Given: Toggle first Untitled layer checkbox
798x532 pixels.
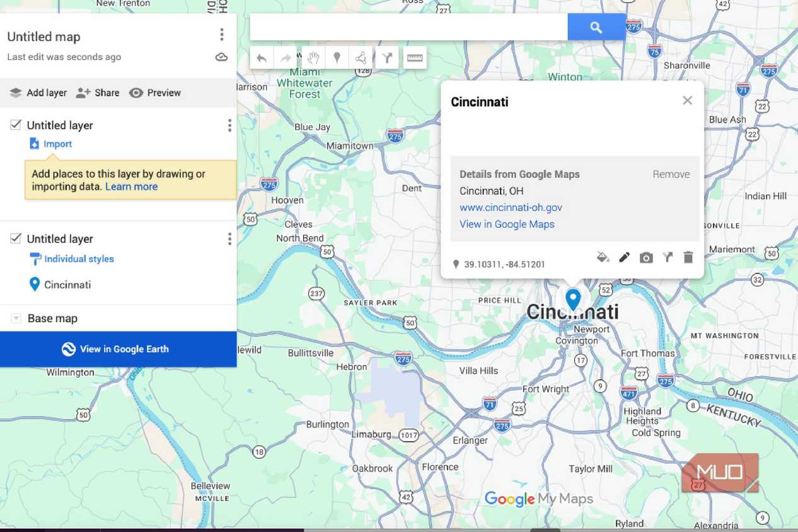Looking at the screenshot, I should point(16,125).
